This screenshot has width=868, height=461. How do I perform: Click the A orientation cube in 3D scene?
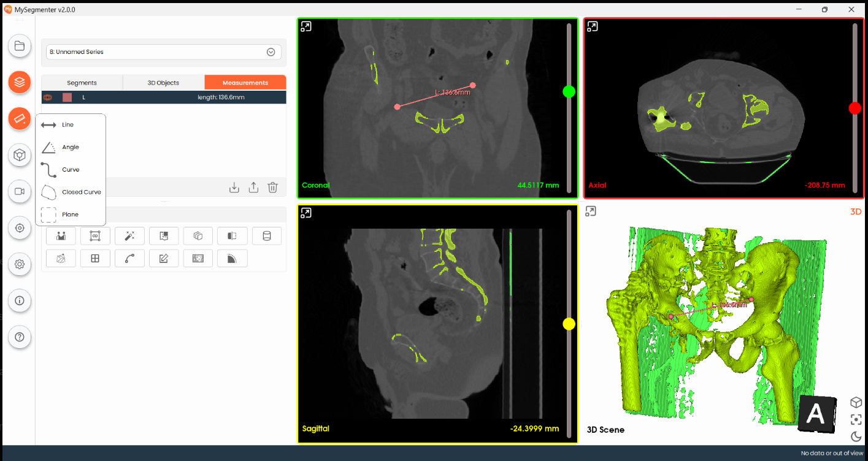pos(816,413)
